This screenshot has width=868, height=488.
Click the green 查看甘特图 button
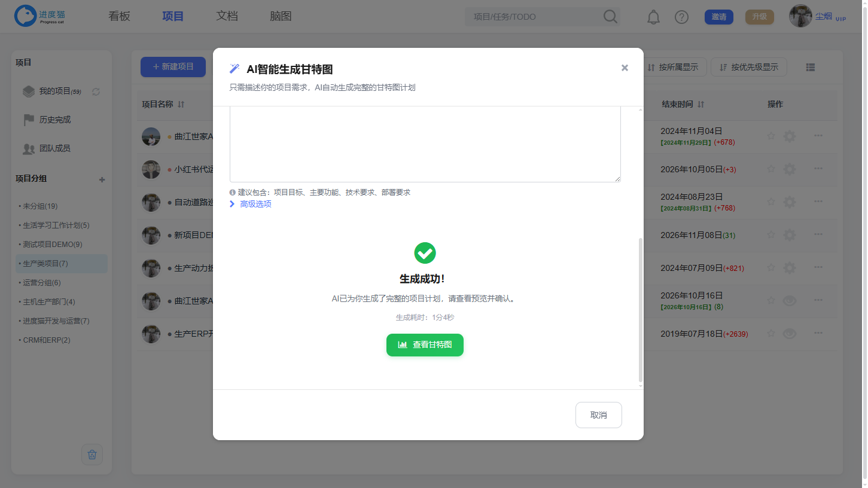(425, 345)
